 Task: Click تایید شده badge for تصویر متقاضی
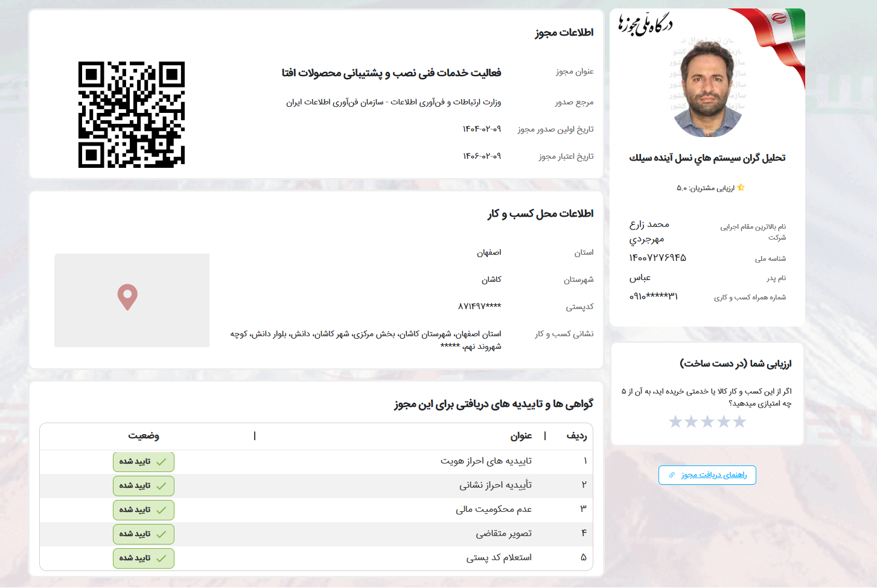(x=144, y=534)
